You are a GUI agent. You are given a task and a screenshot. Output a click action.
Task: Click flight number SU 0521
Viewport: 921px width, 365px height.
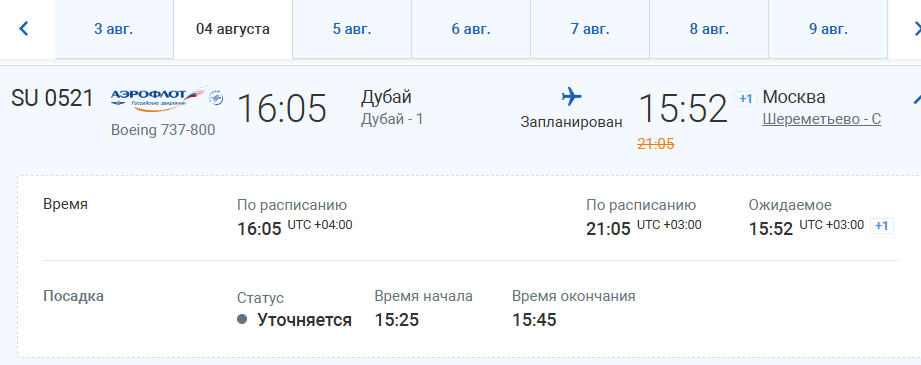[x=52, y=98]
